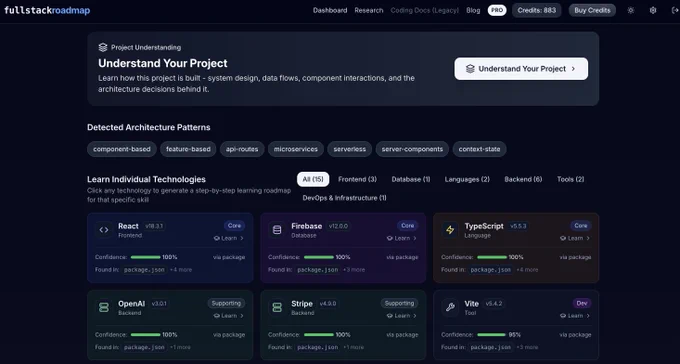Screen dimensions: 680x364
Task: Open settings via the gear icon
Action: tap(653, 10)
